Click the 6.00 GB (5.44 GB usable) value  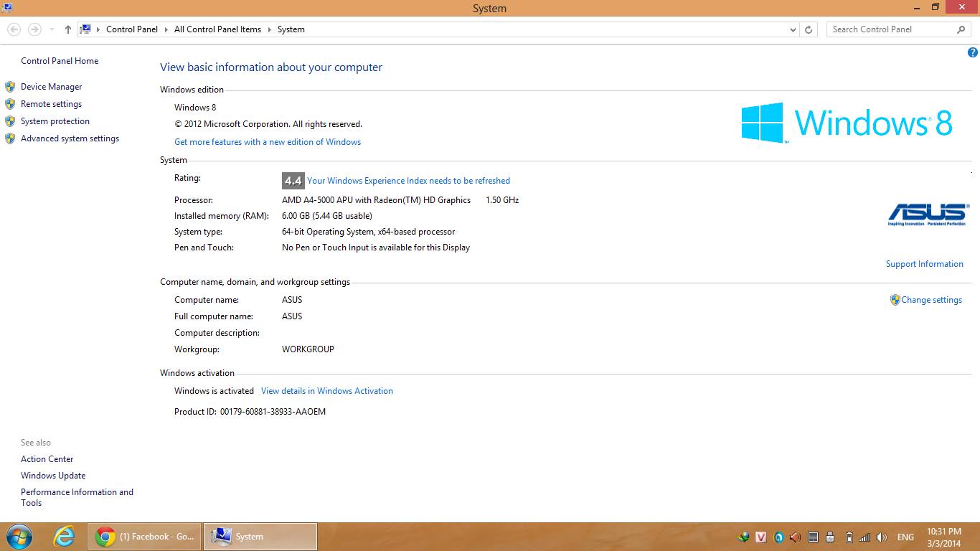(x=327, y=216)
